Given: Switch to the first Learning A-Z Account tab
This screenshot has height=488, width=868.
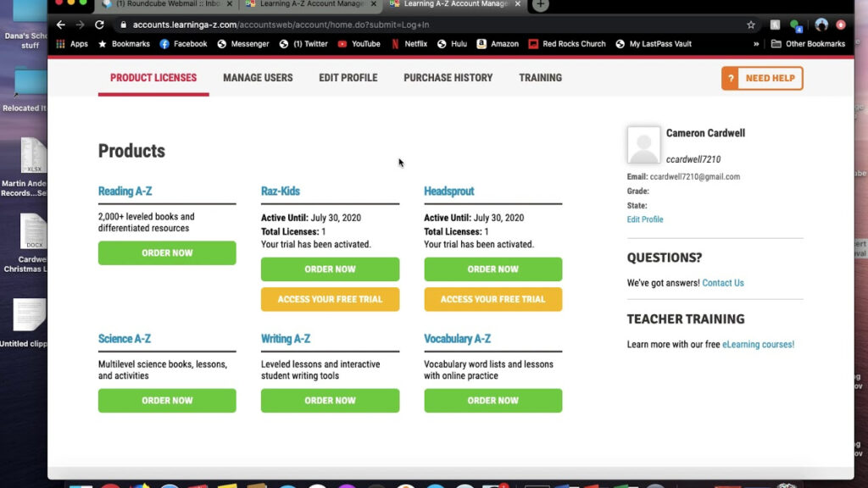Looking at the screenshot, I should click(311, 4).
